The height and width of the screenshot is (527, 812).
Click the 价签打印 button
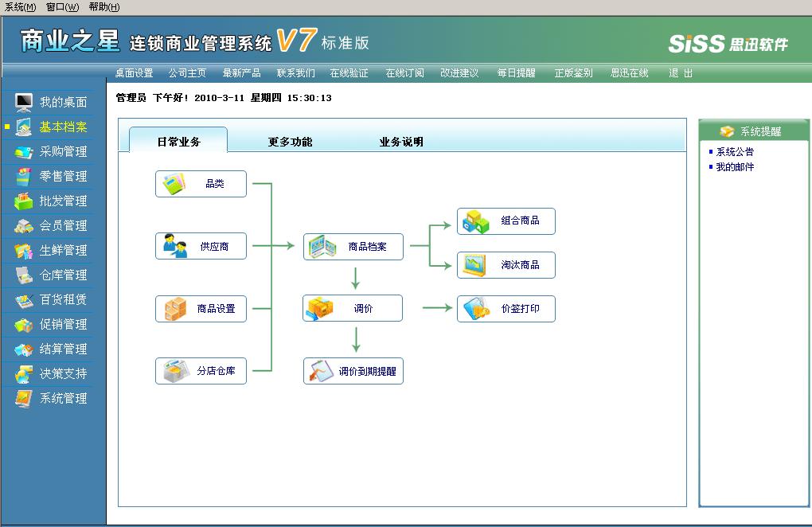pyautogui.click(x=506, y=308)
